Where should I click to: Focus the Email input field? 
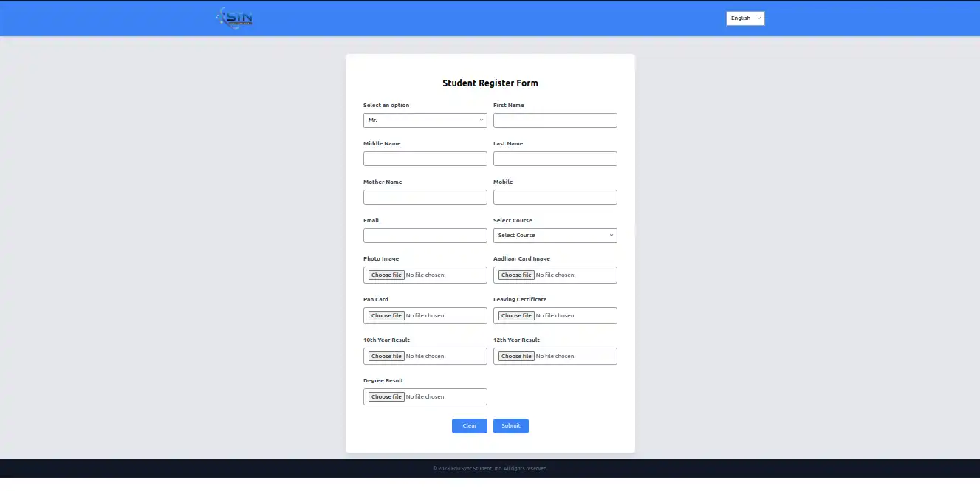(425, 236)
